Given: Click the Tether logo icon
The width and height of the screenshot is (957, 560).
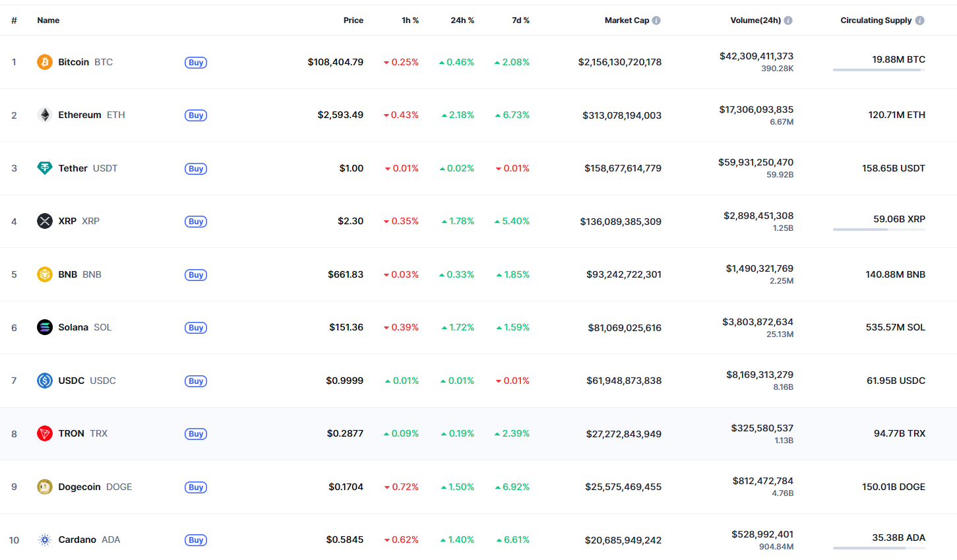Looking at the screenshot, I should [45, 168].
